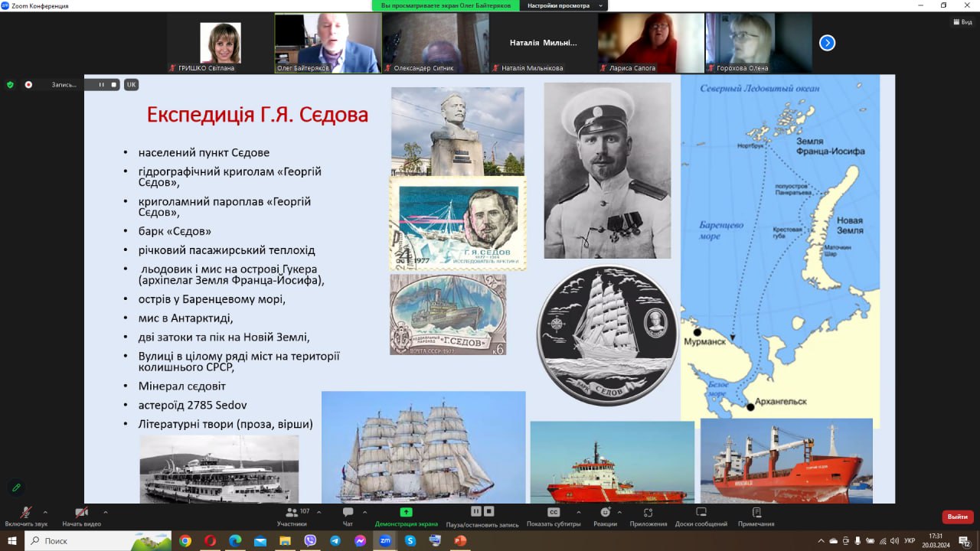Screen dimensions: 980x551
Task: Open the Участники participants panel
Action: pos(291,513)
